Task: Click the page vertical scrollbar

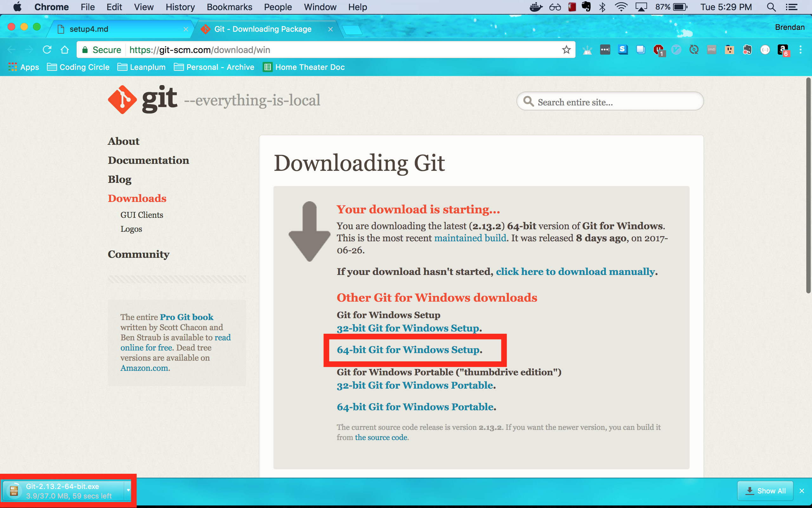Action: pos(808,185)
